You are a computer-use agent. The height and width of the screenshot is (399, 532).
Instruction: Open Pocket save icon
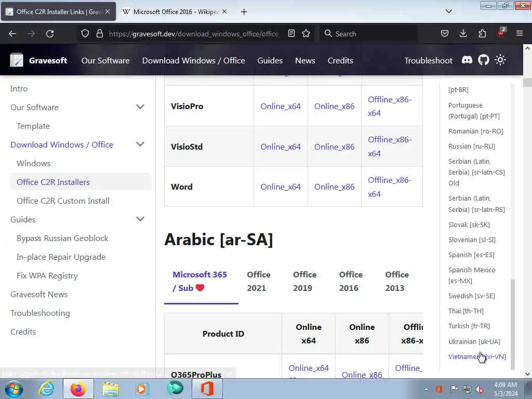click(445, 34)
